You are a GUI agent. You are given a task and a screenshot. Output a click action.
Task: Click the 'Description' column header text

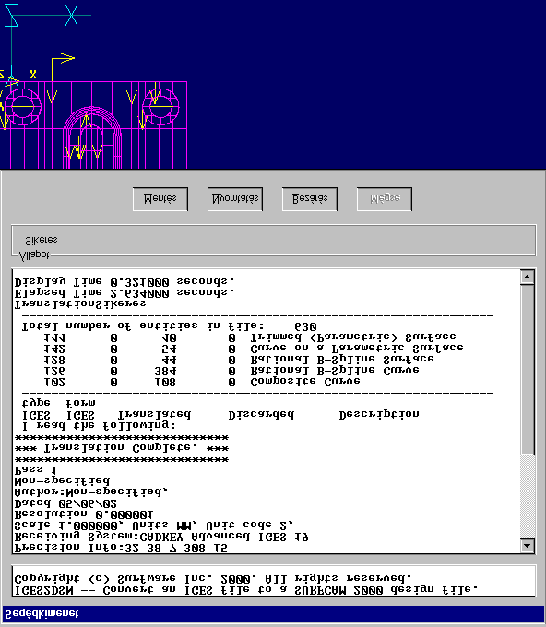click(379, 415)
